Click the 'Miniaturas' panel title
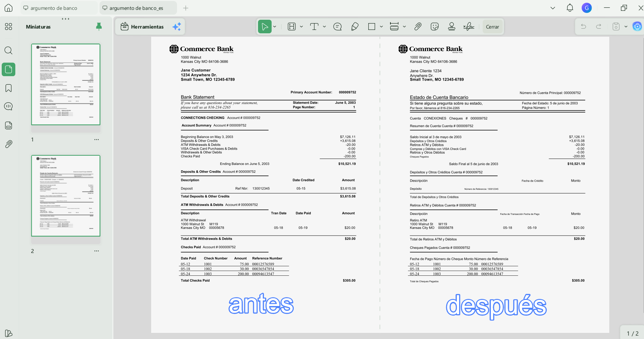The height and width of the screenshot is (339, 644). [38, 27]
